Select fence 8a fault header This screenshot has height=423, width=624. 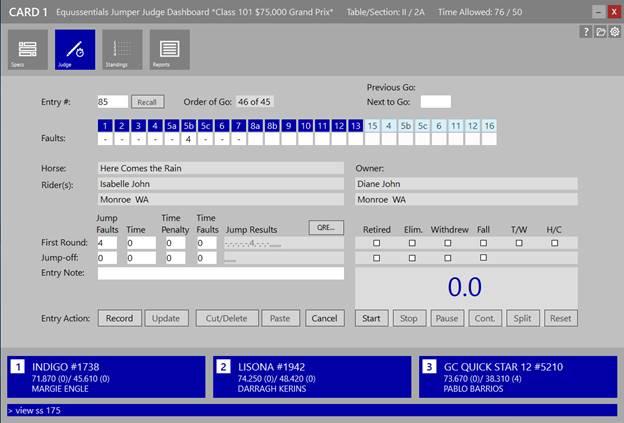coord(255,126)
